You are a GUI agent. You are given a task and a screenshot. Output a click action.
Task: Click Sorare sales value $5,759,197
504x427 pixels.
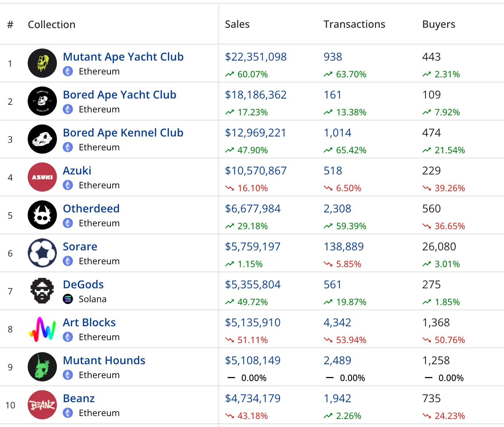tap(253, 247)
